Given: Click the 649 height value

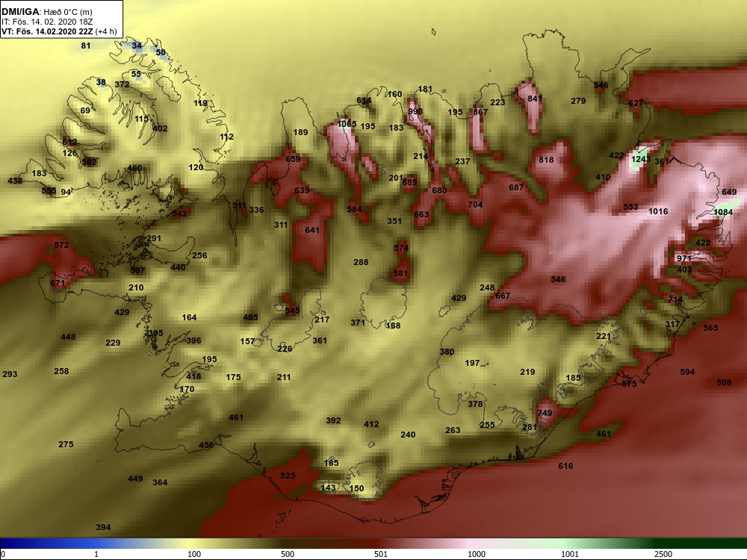Looking at the screenshot, I should [x=729, y=192].
